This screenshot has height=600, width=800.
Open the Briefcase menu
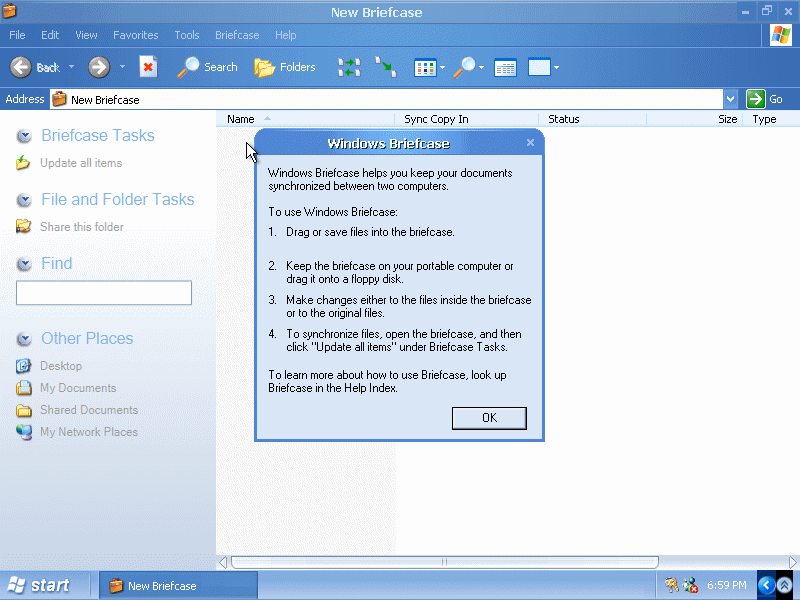click(x=237, y=35)
